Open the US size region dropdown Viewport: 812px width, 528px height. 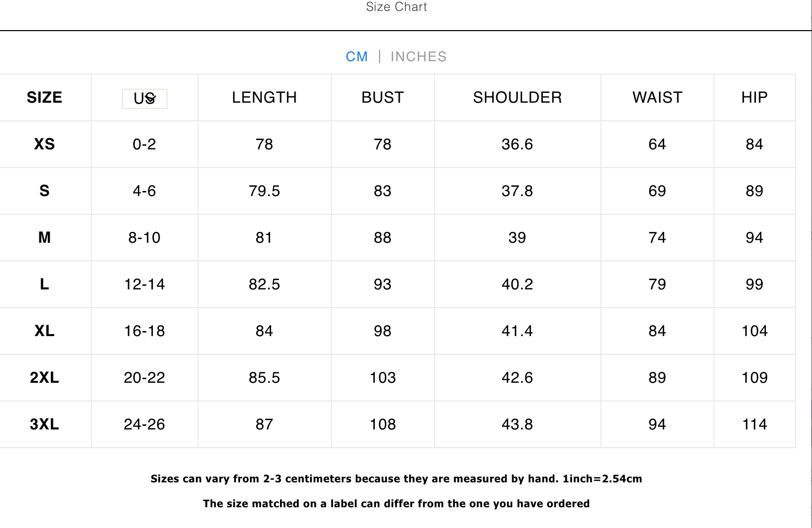(x=145, y=99)
